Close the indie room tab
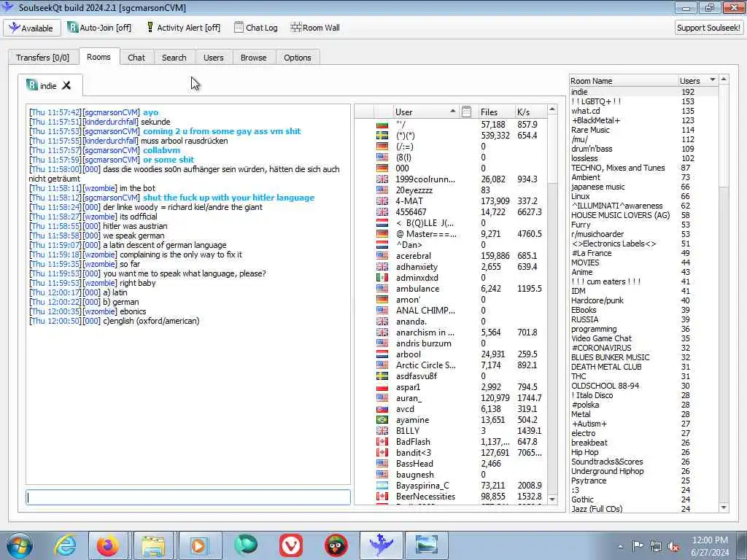 point(66,85)
